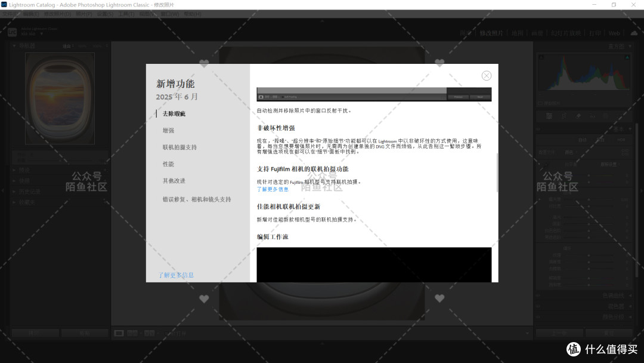Select the Red eye correction tool icon
Screen dimensions: 644x363
[x=593, y=116]
